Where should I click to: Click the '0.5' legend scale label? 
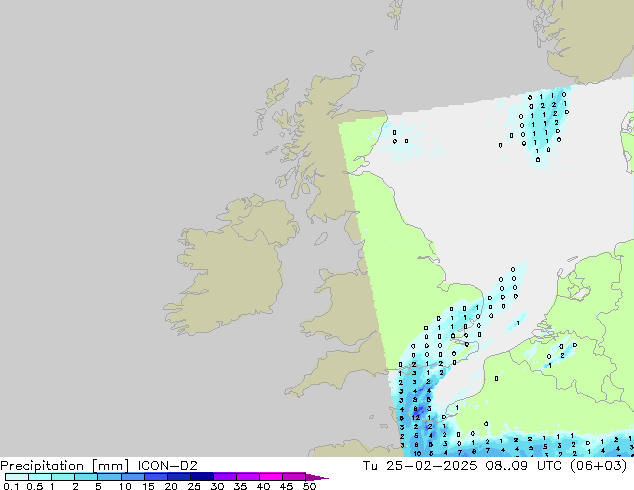[35, 486]
